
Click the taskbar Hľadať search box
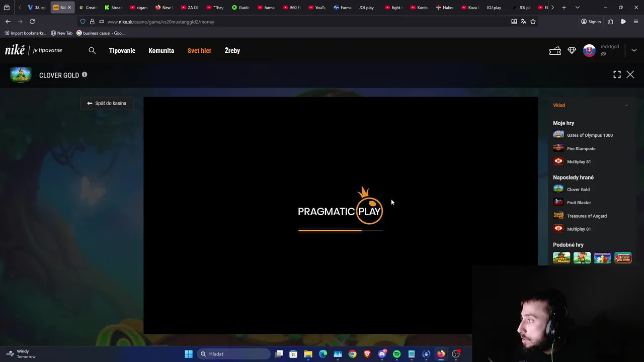[234, 354]
